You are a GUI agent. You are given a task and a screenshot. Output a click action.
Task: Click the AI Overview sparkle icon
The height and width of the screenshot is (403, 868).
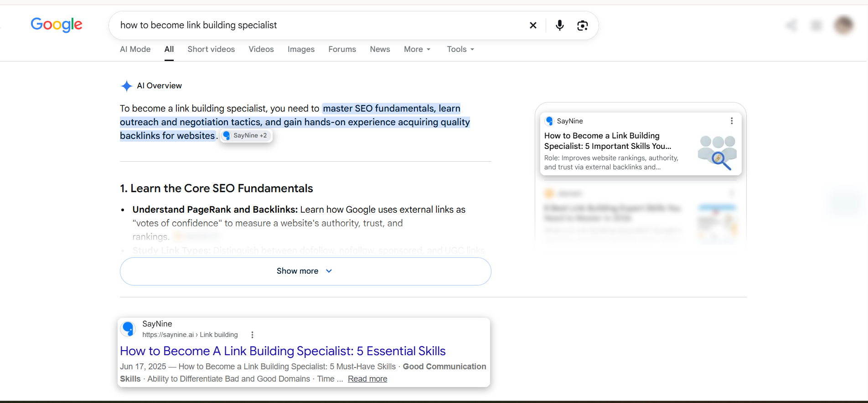click(x=126, y=86)
